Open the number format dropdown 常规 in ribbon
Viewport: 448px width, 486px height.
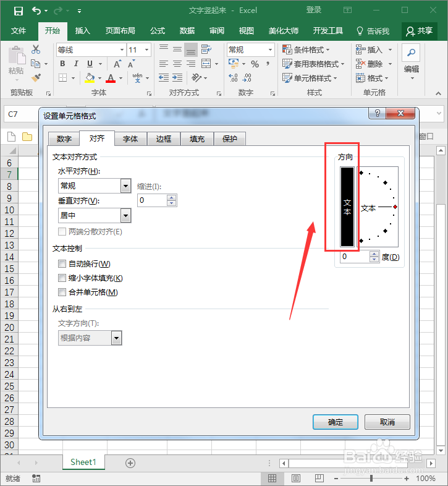tap(270, 50)
